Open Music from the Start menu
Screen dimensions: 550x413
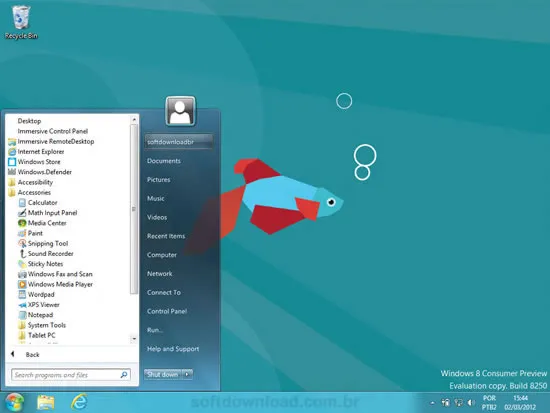156,198
